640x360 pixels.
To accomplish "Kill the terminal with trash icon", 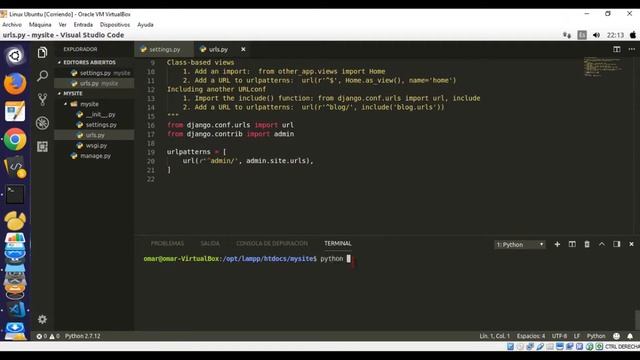I will (x=587, y=244).
